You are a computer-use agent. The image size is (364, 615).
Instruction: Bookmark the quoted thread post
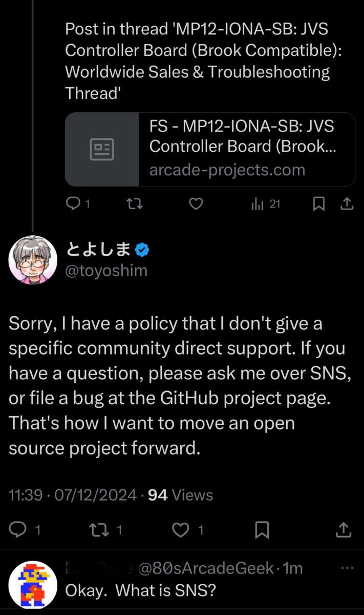click(318, 204)
